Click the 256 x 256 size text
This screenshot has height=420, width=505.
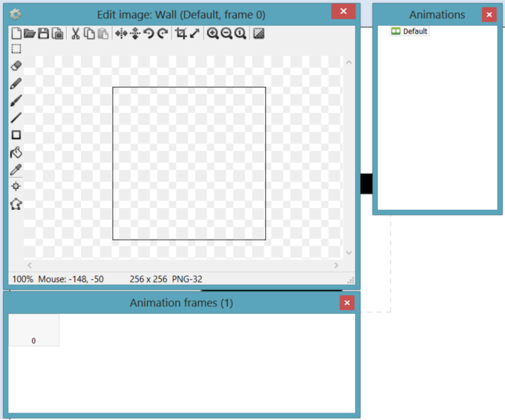tap(149, 279)
